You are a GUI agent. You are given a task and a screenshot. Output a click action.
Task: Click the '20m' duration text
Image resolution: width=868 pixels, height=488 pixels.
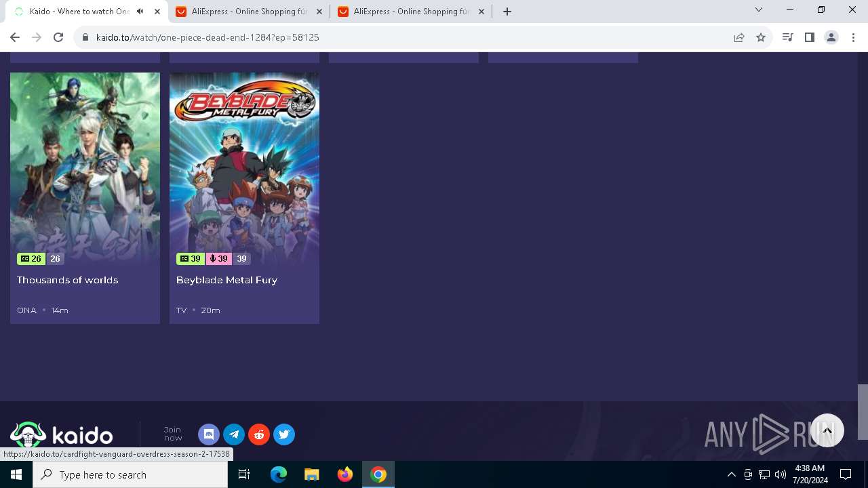(210, 310)
